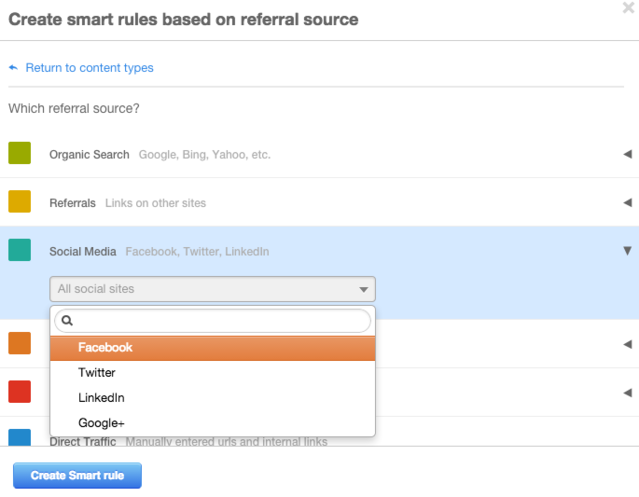
Task: Click the teal Social Media color square
Action: tap(20, 250)
